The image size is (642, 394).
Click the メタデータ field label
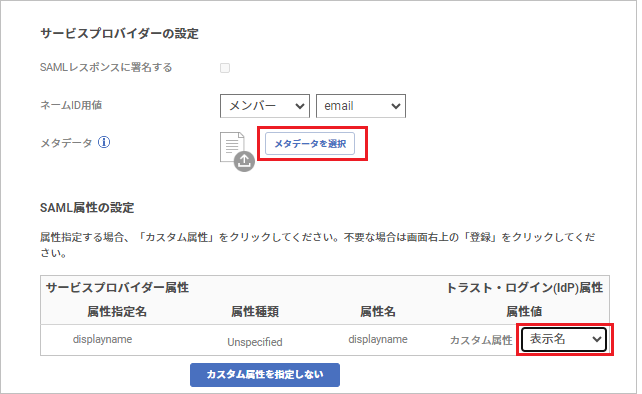(66, 143)
